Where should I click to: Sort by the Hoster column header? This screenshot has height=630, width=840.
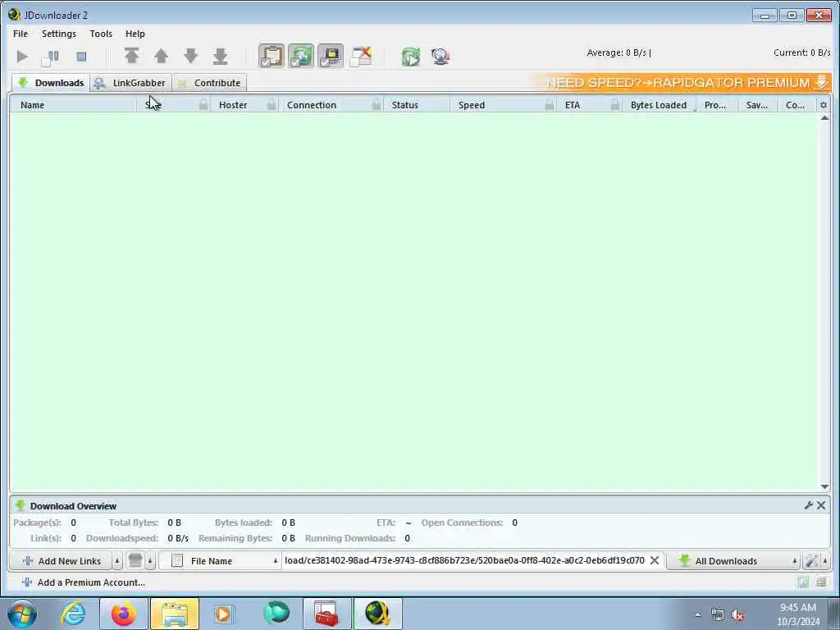point(233,105)
